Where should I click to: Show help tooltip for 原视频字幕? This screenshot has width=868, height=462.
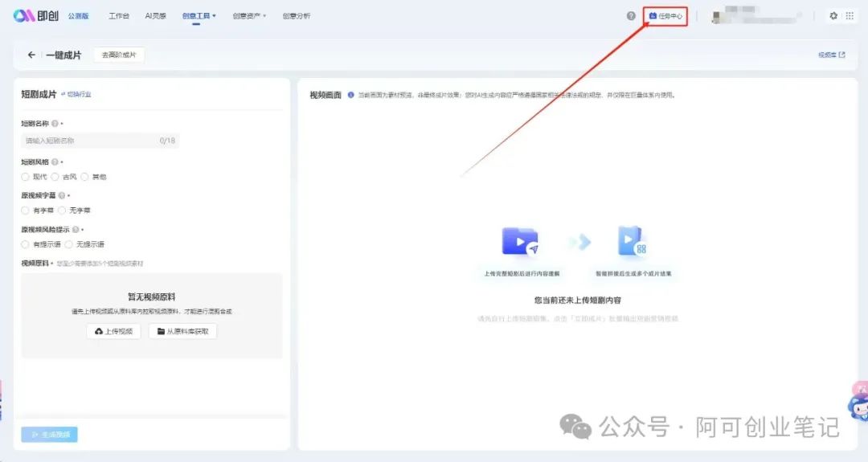(x=61, y=196)
